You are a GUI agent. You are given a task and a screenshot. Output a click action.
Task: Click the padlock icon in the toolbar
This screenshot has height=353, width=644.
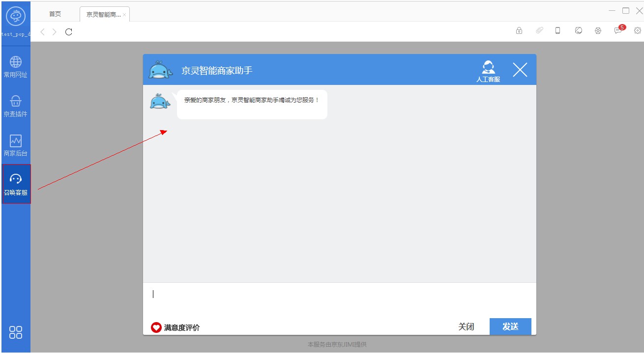tap(519, 30)
